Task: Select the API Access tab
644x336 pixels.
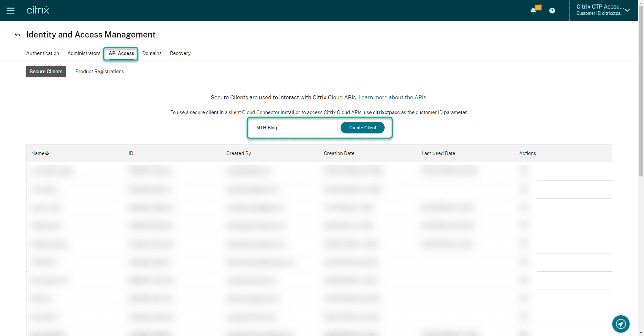Action: (x=121, y=53)
